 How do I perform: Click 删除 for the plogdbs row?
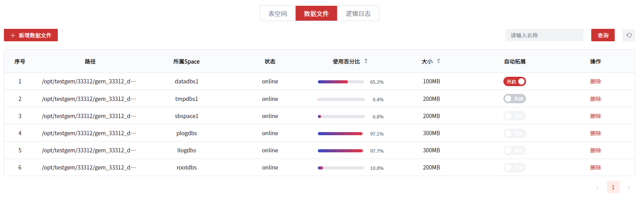[595, 133]
